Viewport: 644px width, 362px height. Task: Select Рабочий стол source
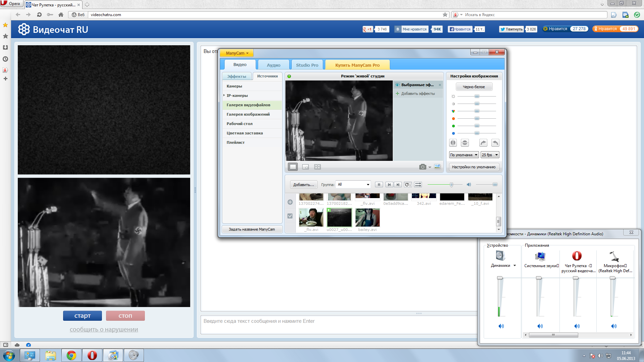[x=252, y=124]
